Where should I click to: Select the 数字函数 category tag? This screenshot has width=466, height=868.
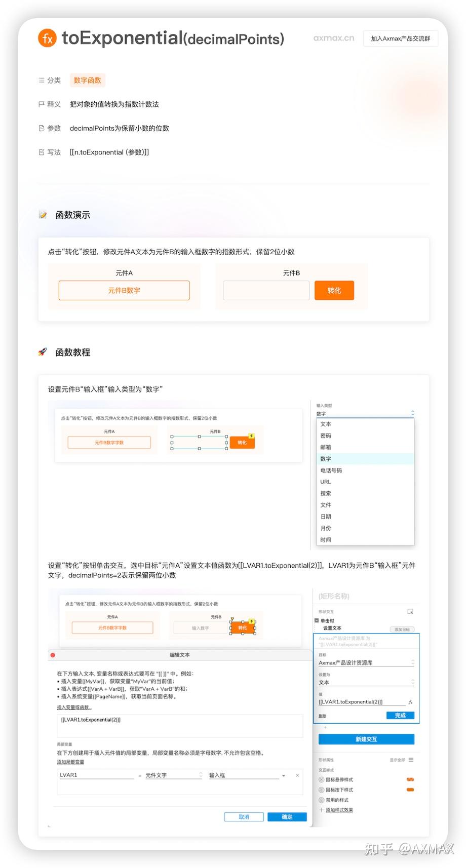click(88, 80)
